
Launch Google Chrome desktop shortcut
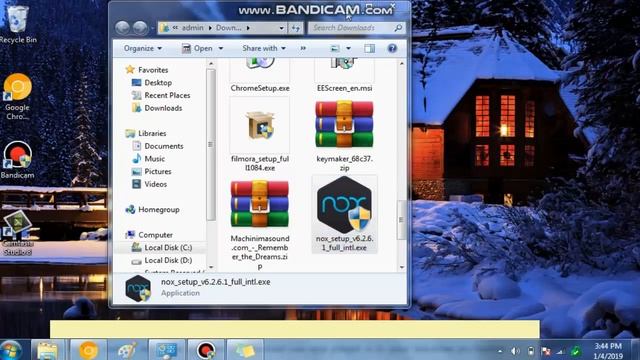point(17,96)
